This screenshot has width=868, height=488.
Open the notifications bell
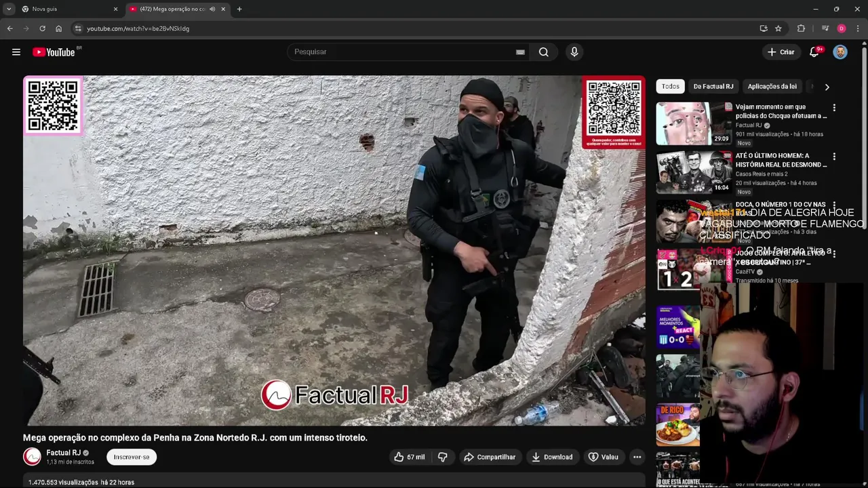click(x=814, y=52)
